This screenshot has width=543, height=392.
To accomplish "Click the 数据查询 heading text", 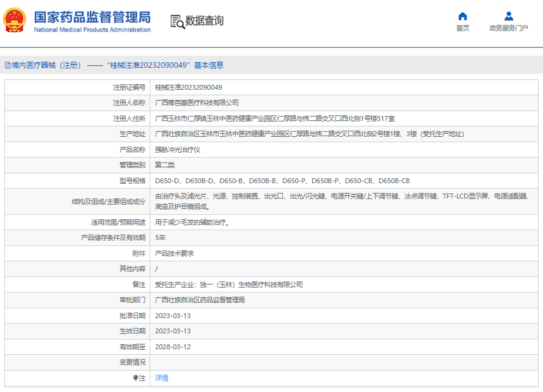I will click(x=205, y=21).
